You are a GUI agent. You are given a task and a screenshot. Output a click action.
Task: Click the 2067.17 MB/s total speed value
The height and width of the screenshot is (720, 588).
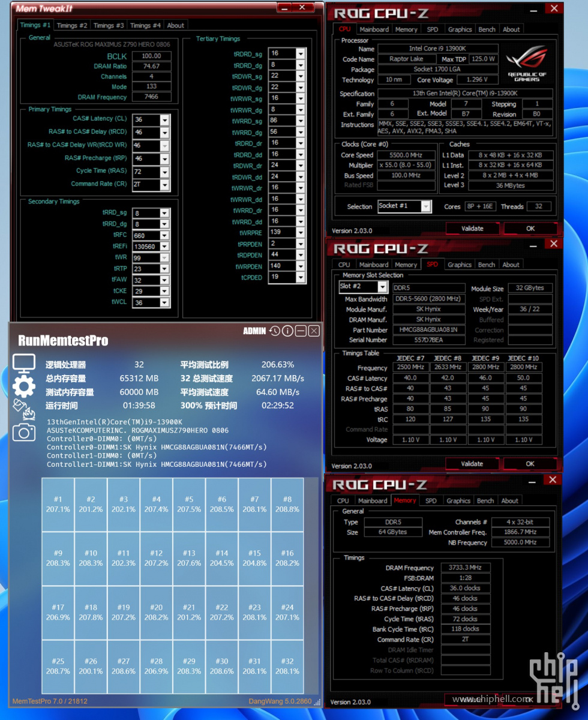278,379
